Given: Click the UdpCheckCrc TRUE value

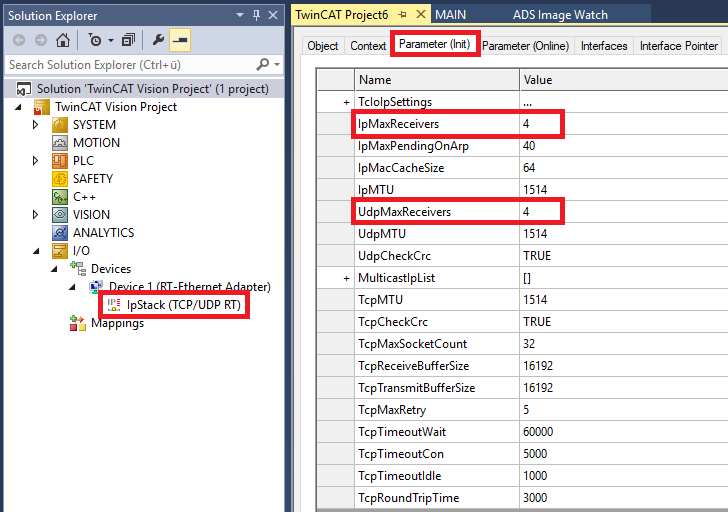Looking at the screenshot, I should [x=537, y=256].
